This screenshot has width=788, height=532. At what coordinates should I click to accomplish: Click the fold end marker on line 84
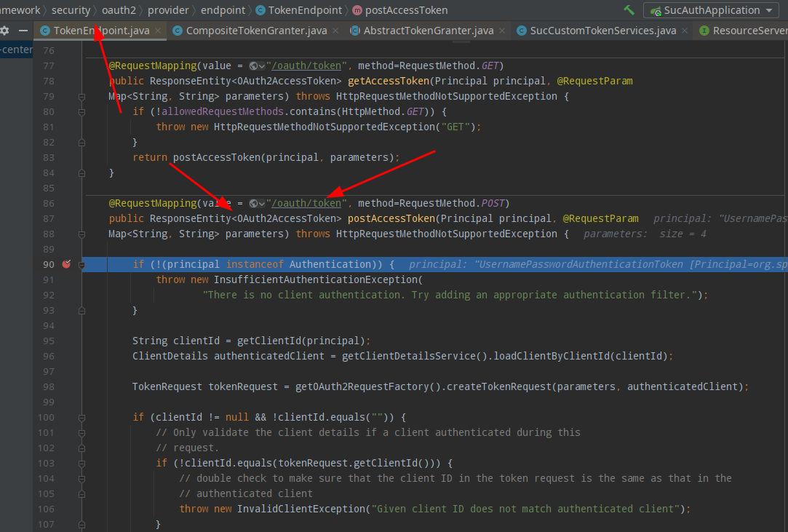[81, 173]
